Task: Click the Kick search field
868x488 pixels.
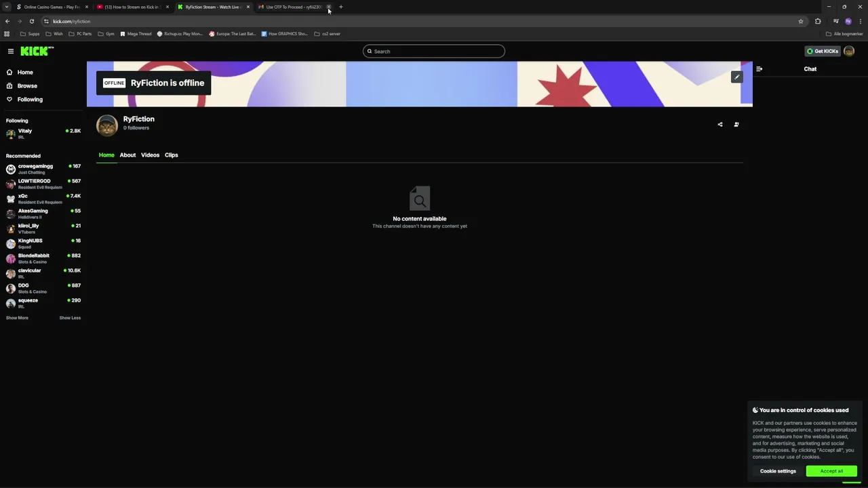Action: point(434,52)
